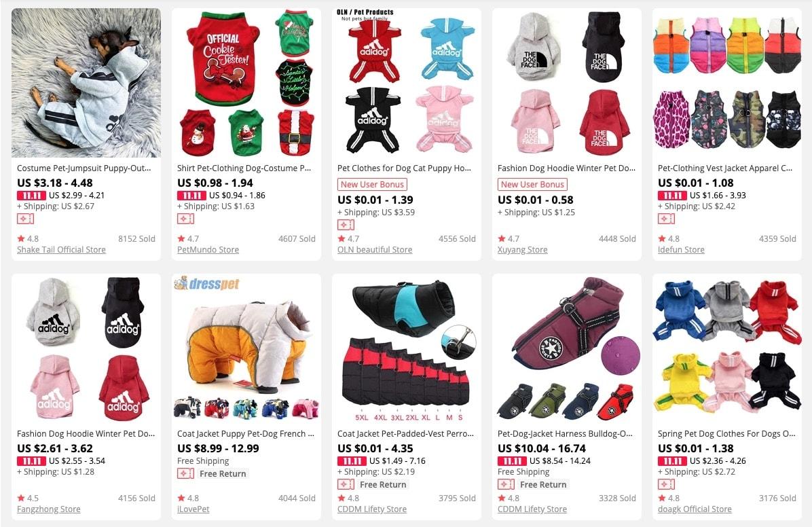This screenshot has width=812, height=527.
Task: Visit OLN beautiful Store page
Action: 375,249
